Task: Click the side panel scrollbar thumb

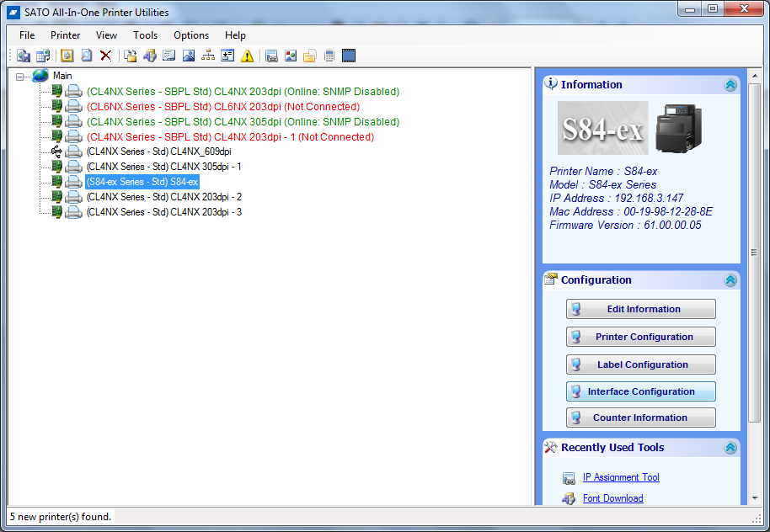Action: pos(755,253)
